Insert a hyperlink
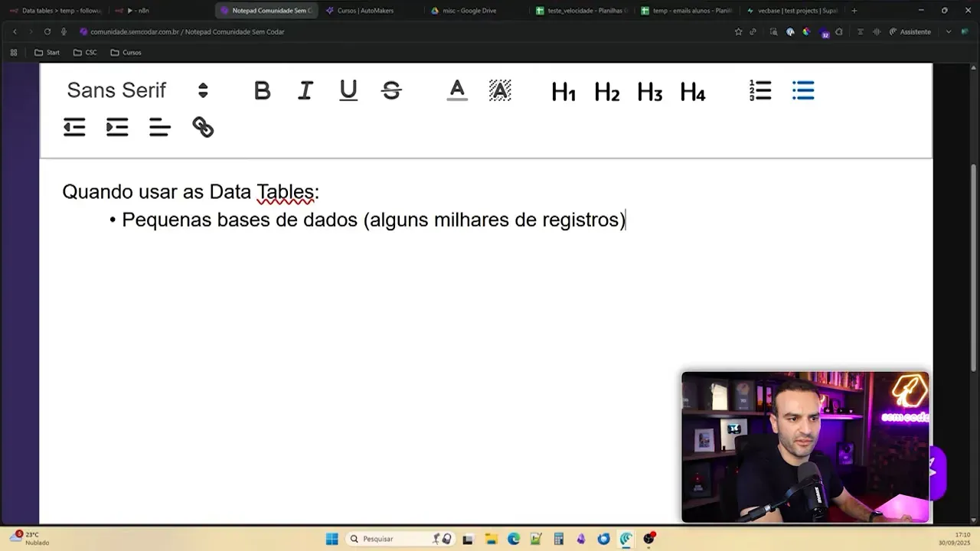This screenshot has width=980, height=551. [202, 126]
